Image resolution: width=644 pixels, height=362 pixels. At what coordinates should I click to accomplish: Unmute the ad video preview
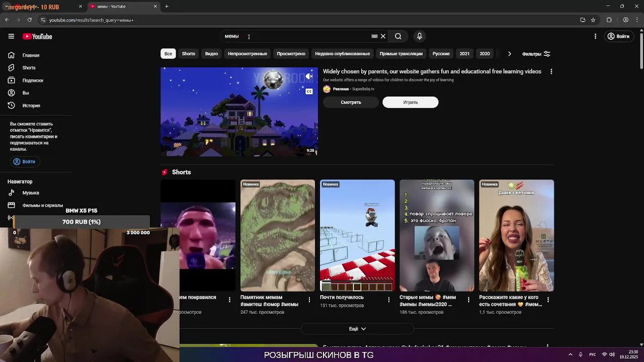[309, 76]
